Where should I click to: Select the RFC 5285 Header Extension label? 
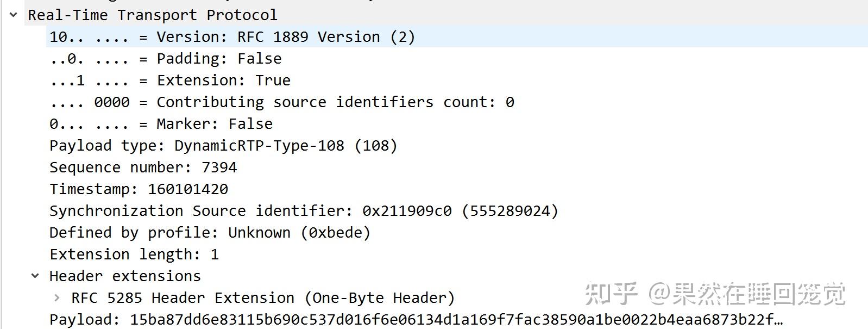[263, 298]
